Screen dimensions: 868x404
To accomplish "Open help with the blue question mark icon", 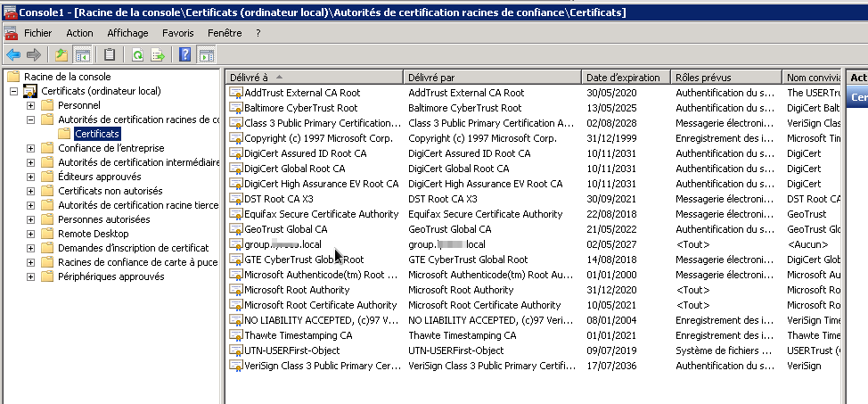I will point(185,54).
